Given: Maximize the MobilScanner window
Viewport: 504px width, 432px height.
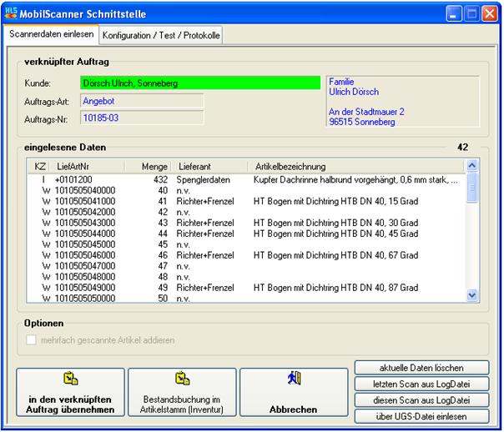Looking at the screenshot, I should click(x=471, y=13).
